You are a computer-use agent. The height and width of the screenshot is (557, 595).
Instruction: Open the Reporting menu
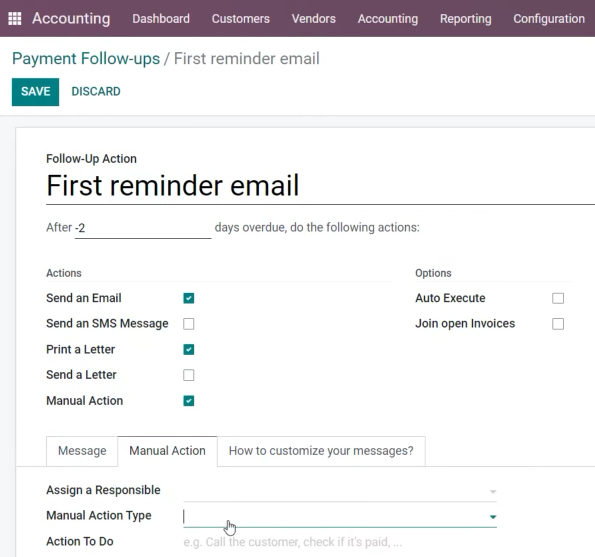click(465, 19)
